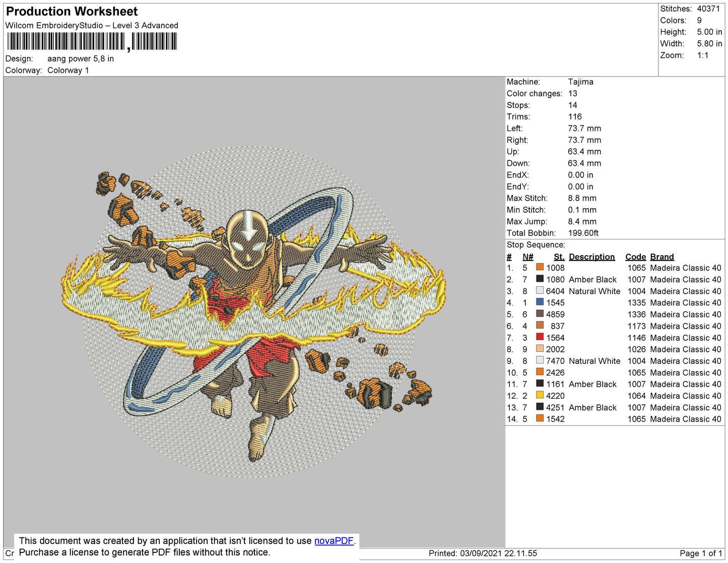Click the Amber Black swatch in row 2
The width and height of the screenshot is (728, 563).
point(540,279)
